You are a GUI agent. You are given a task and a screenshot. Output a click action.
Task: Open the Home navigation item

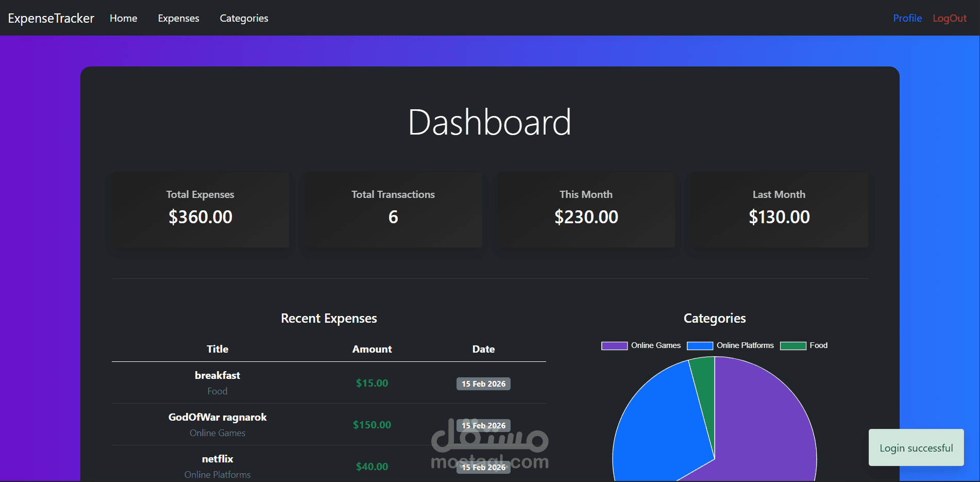click(x=123, y=18)
